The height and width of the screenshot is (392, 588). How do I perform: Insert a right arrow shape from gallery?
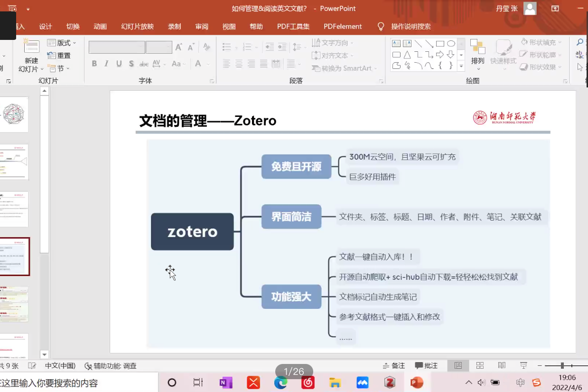[440, 55]
